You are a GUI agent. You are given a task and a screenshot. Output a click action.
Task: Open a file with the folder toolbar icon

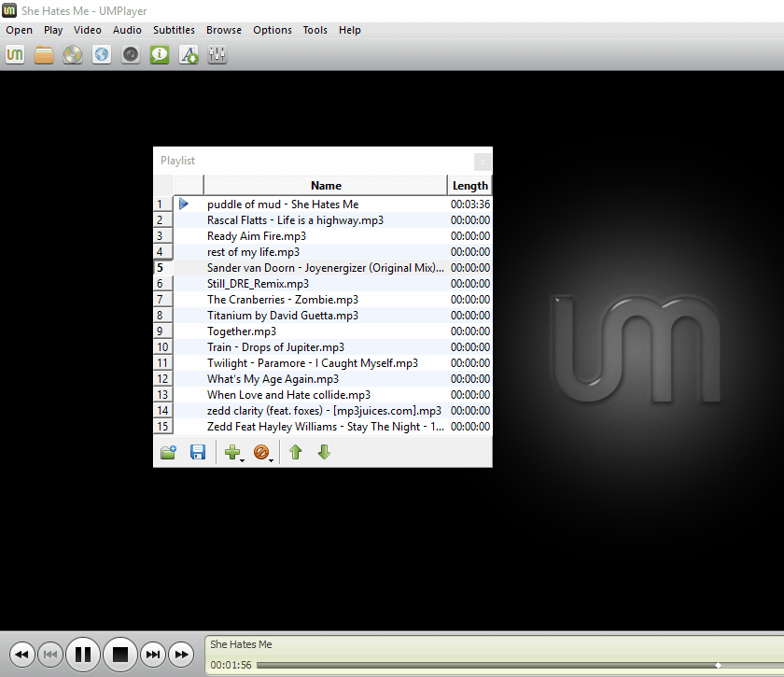click(x=44, y=54)
